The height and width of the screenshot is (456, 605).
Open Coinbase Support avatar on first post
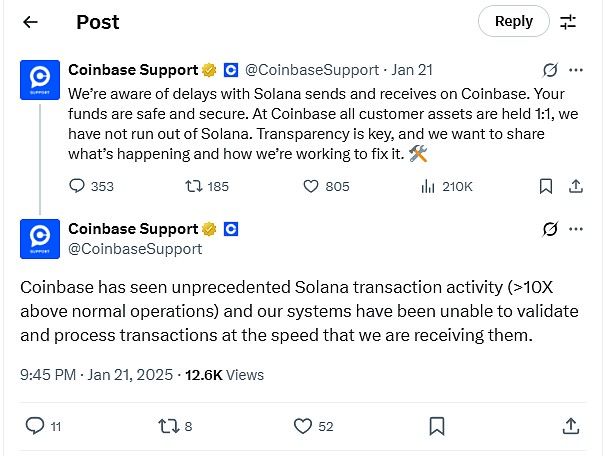(x=40, y=80)
